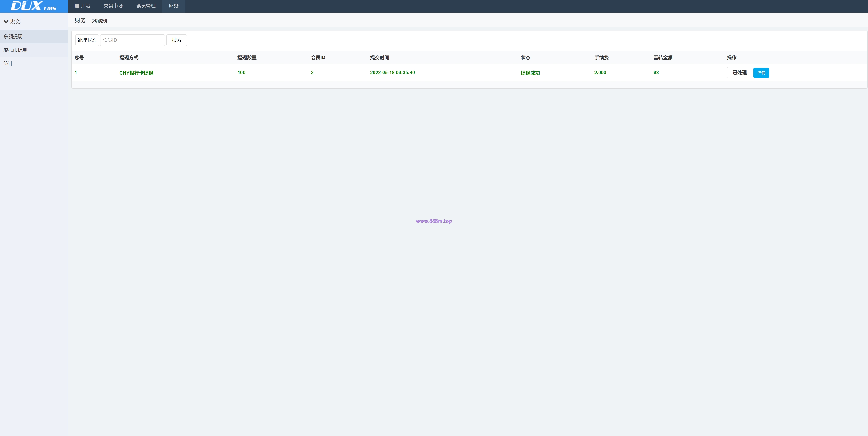Click the CNY银行卡提现 cell
868x436 pixels.
pyautogui.click(x=136, y=73)
